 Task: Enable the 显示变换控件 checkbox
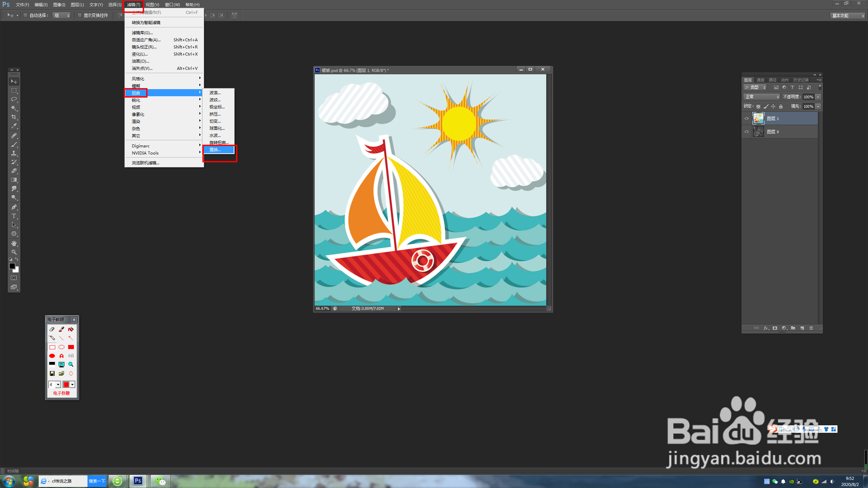[x=80, y=15]
